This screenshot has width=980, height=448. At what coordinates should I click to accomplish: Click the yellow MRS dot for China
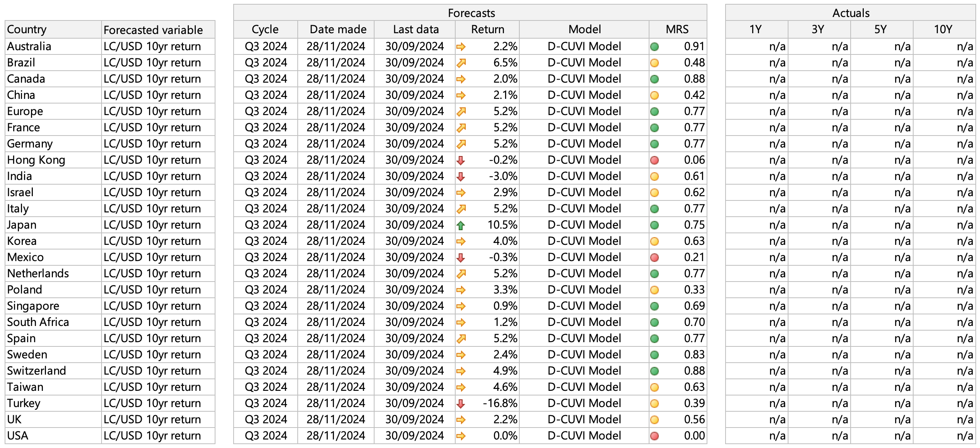pos(654,95)
